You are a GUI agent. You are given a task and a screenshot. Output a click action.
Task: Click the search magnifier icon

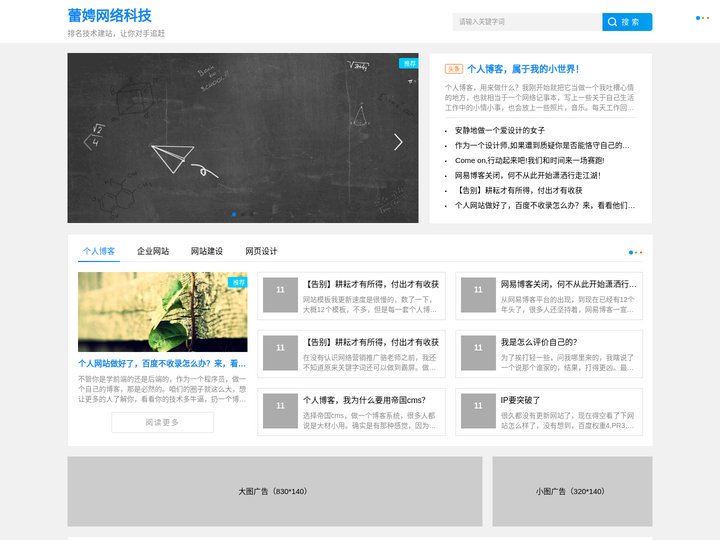pos(612,22)
